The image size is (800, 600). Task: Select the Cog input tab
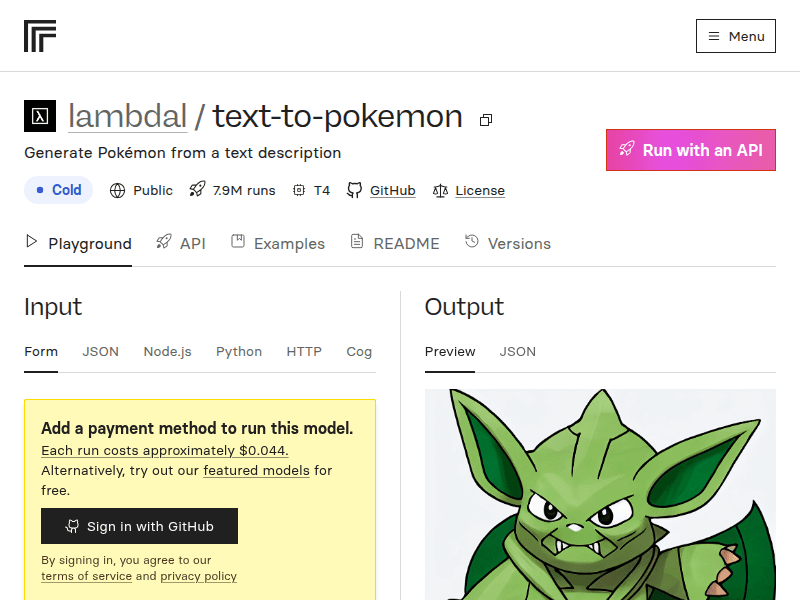[359, 352]
